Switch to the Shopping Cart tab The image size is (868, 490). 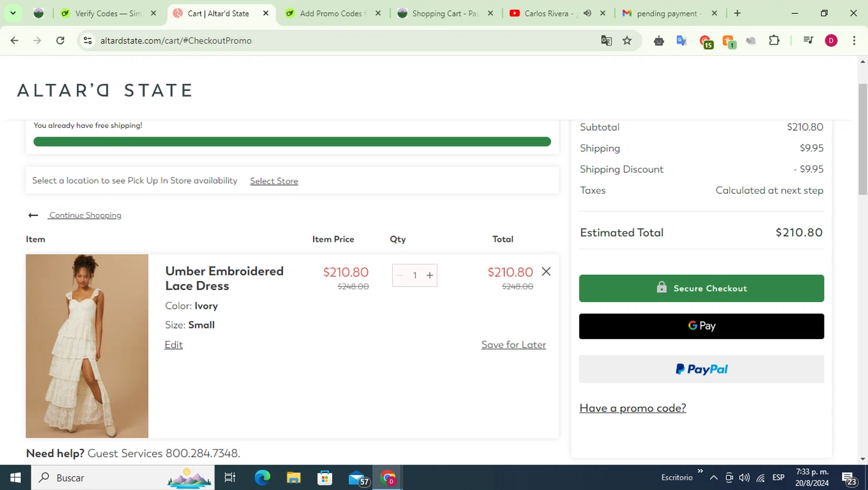pos(446,13)
